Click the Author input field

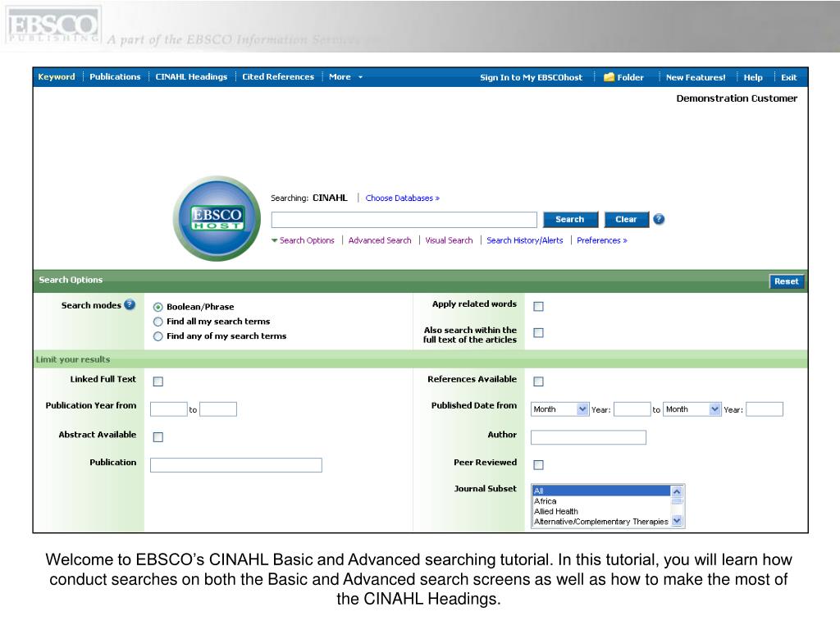(x=588, y=437)
